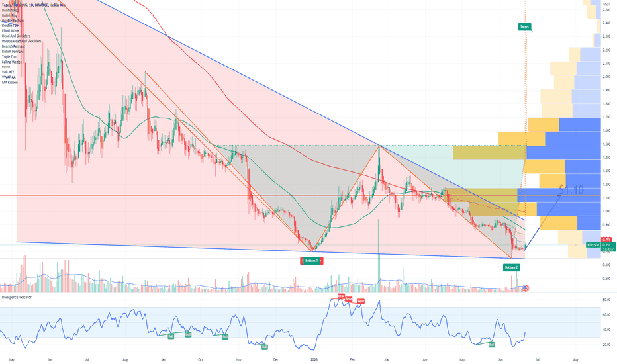Click the Mar label on time axis
Screen dimensions: 617x364
click(387, 359)
